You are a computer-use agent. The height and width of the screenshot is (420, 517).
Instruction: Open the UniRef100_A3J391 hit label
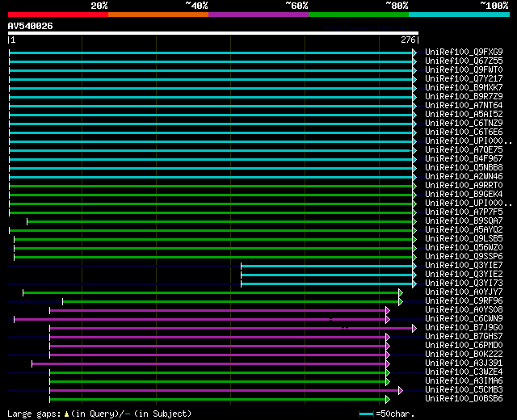464,363
